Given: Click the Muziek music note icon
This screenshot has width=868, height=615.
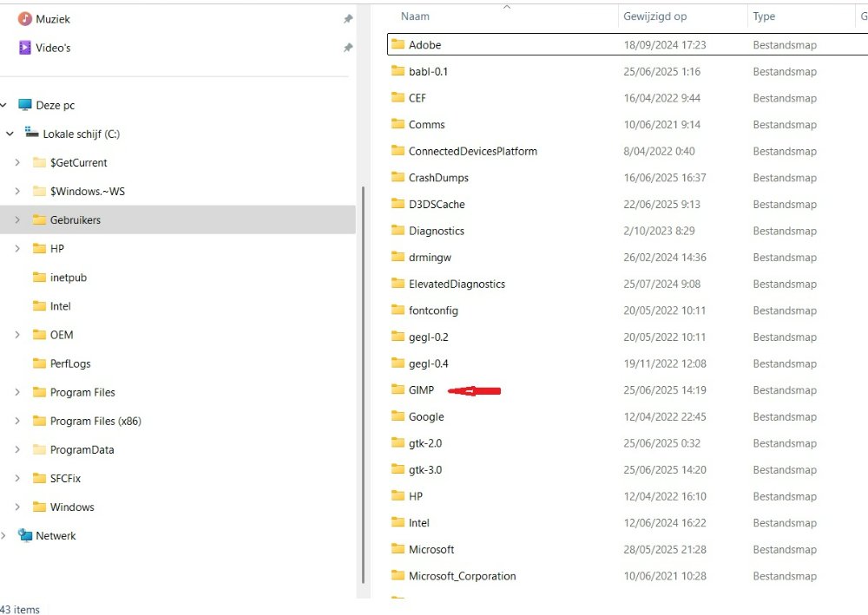Looking at the screenshot, I should (25, 19).
